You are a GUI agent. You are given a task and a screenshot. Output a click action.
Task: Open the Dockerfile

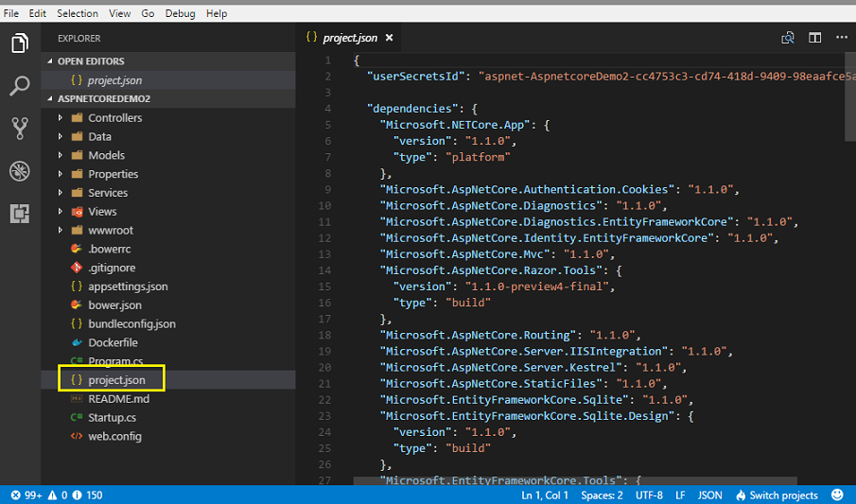pyautogui.click(x=113, y=343)
